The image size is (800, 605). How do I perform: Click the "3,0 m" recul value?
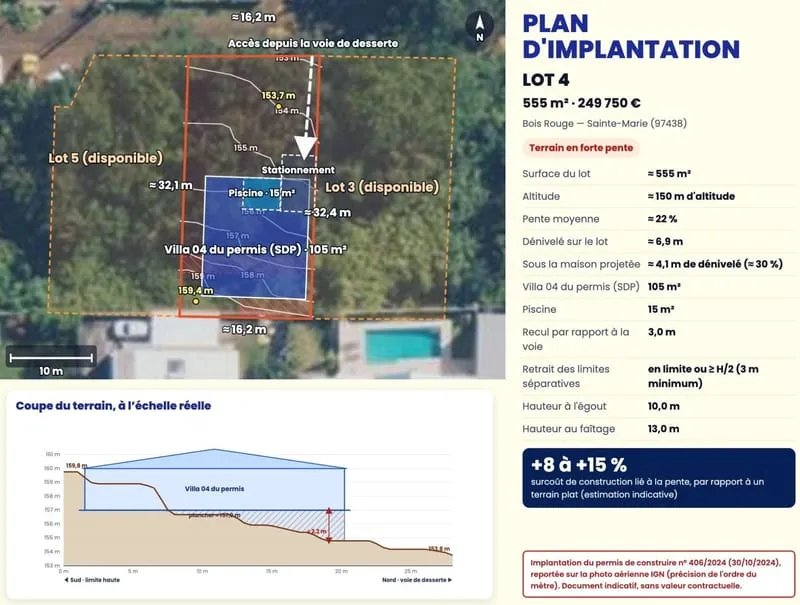[x=662, y=332]
